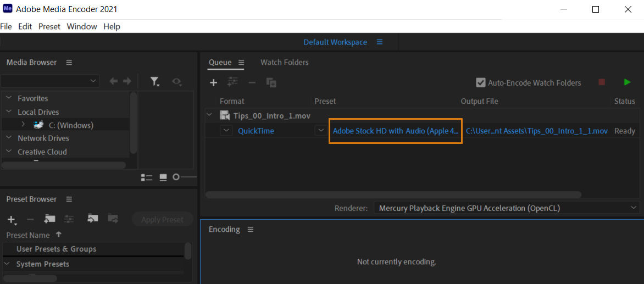Image resolution: width=644 pixels, height=284 pixels.
Task: Click the Queue add output sliders icon
Action: click(233, 82)
